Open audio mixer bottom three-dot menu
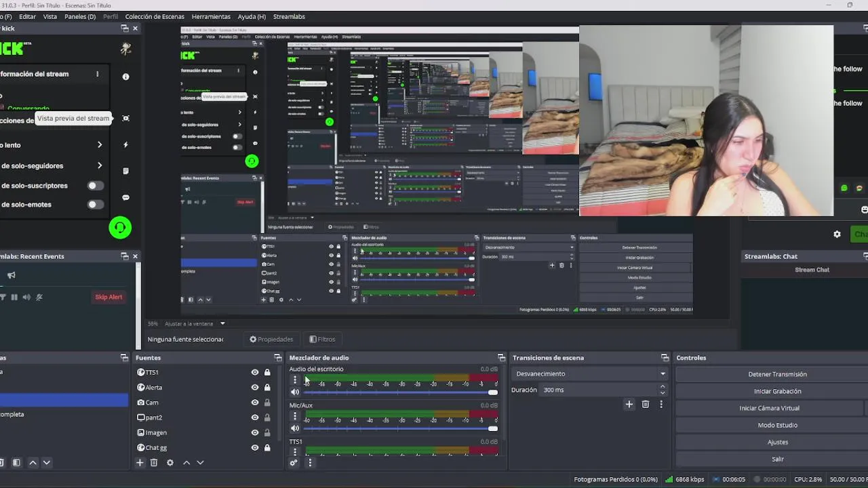The height and width of the screenshot is (488, 868). coord(310,462)
